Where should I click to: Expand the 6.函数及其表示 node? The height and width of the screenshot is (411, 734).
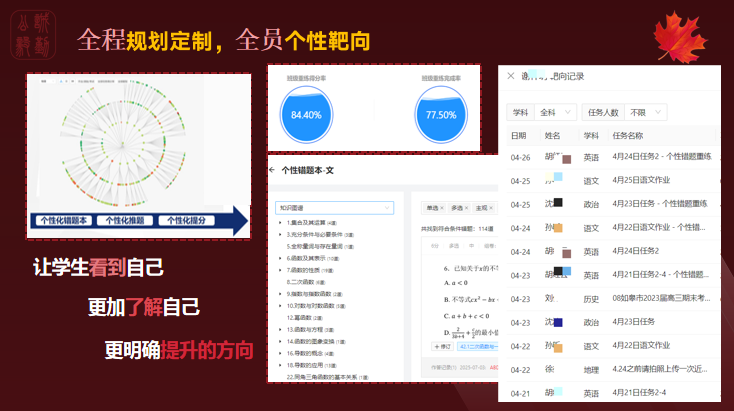click(x=280, y=258)
